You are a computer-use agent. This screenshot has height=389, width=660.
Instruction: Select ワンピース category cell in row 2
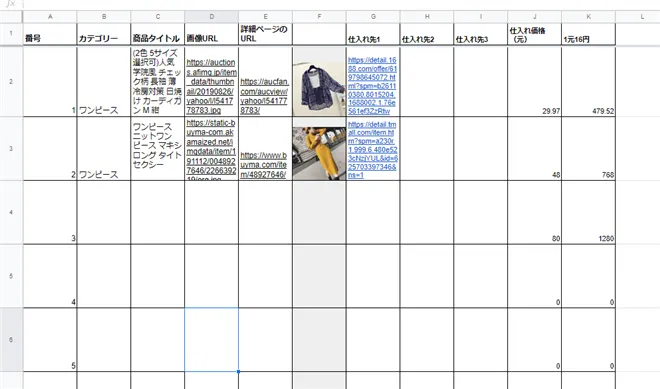coord(104,81)
